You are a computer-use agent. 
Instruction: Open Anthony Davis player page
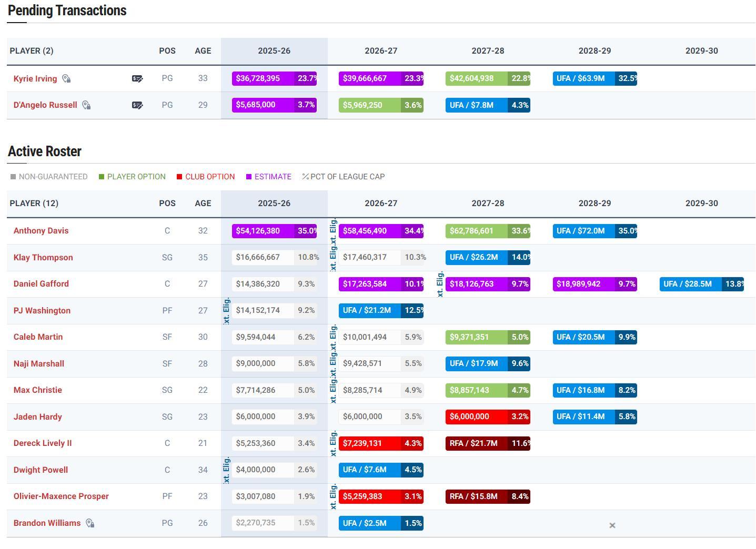pos(41,231)
